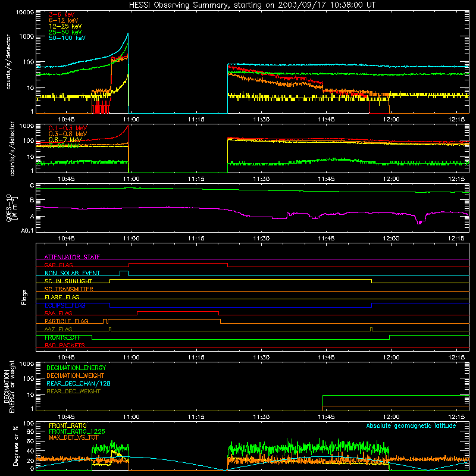Select the NON_SOLAR_EVENT flag label

click(72, 273)
